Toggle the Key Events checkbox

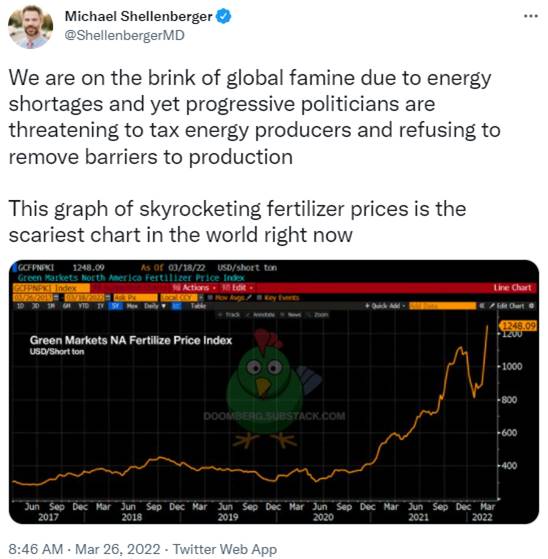coord(259,298)
